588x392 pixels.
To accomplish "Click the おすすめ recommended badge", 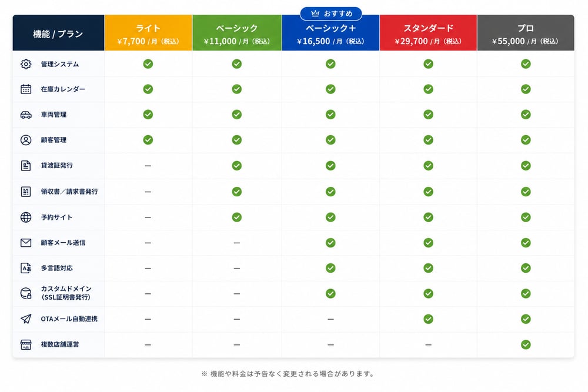I will [x=331, y=14].
